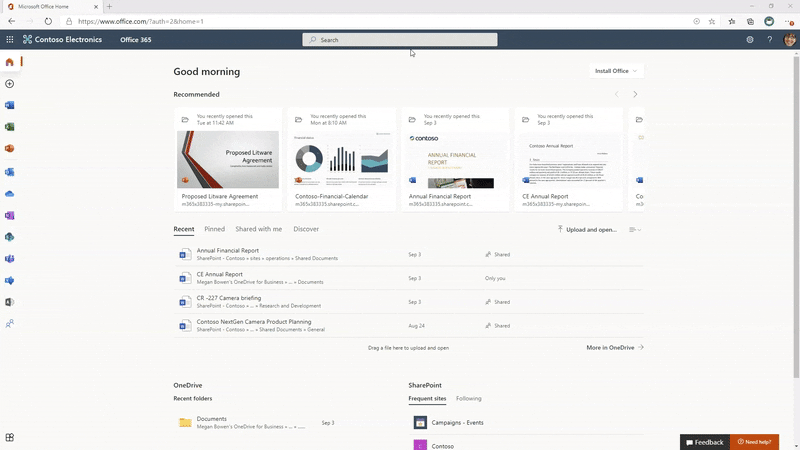
Task: Open Proposed Litware Agreement card
Action: tap(228, 159)
